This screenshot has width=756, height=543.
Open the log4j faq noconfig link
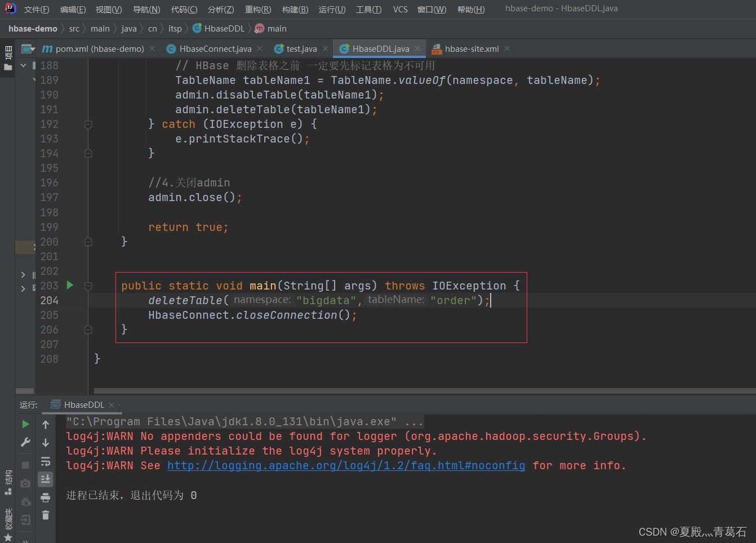coord(346,466)
